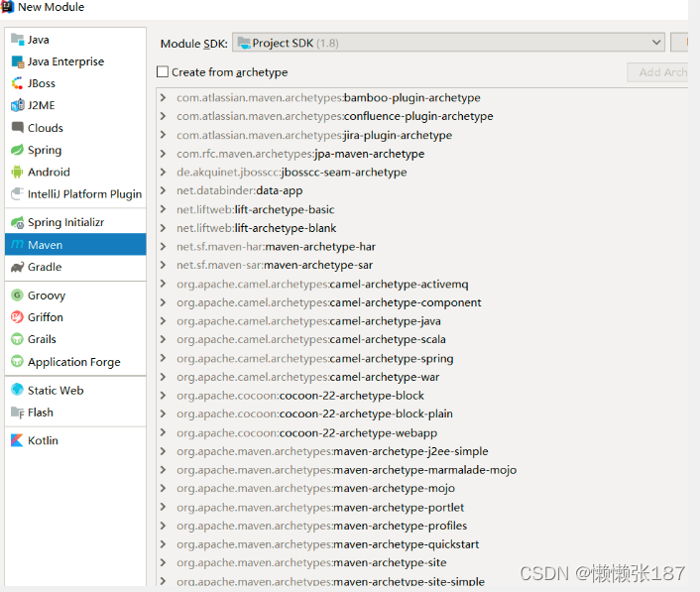Expand jpa-maven-archetype chevron
The width and height of the screenshot is (700, 592).
pos(163,154)
